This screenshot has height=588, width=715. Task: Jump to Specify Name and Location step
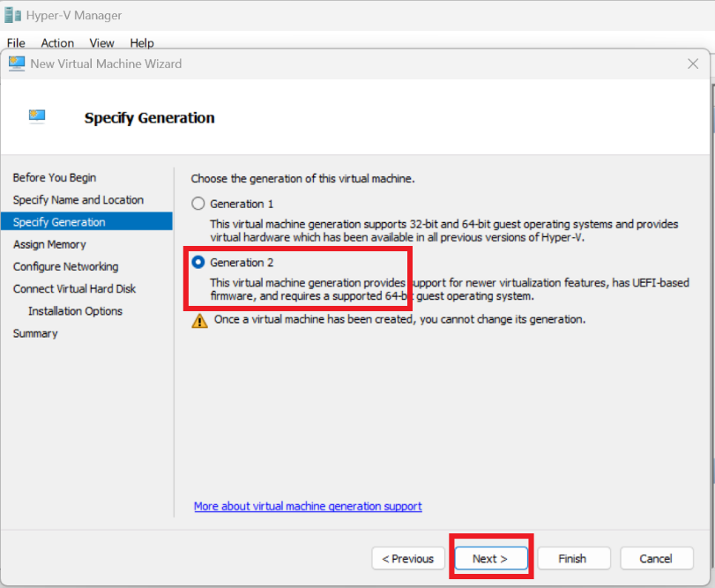pyautogui.click(x=78, y=200)
